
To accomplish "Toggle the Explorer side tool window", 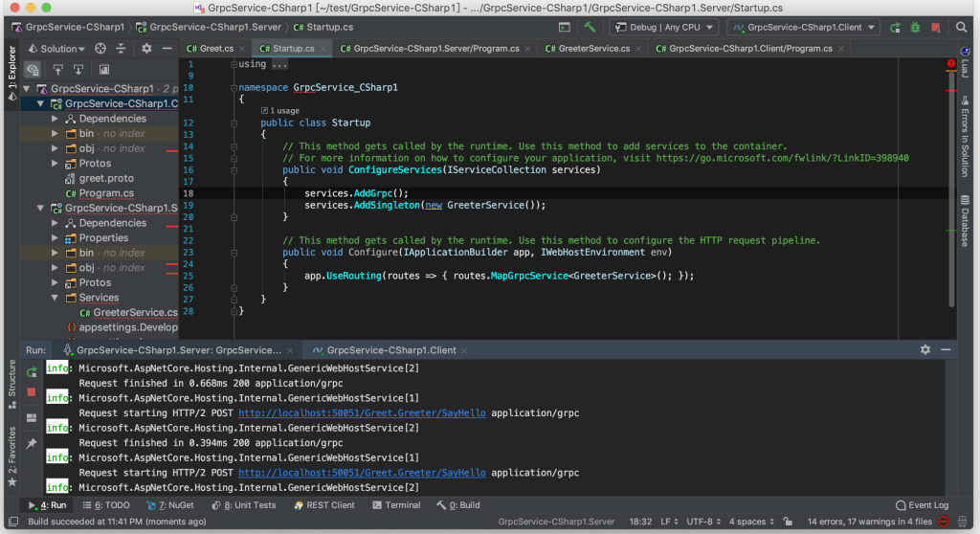I will point(11,74).
